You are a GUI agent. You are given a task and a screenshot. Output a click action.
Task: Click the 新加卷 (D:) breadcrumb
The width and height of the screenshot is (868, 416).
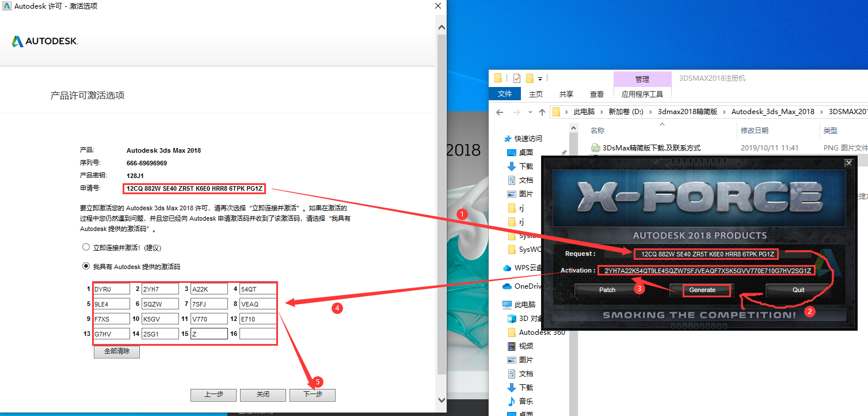click(626, 112)
